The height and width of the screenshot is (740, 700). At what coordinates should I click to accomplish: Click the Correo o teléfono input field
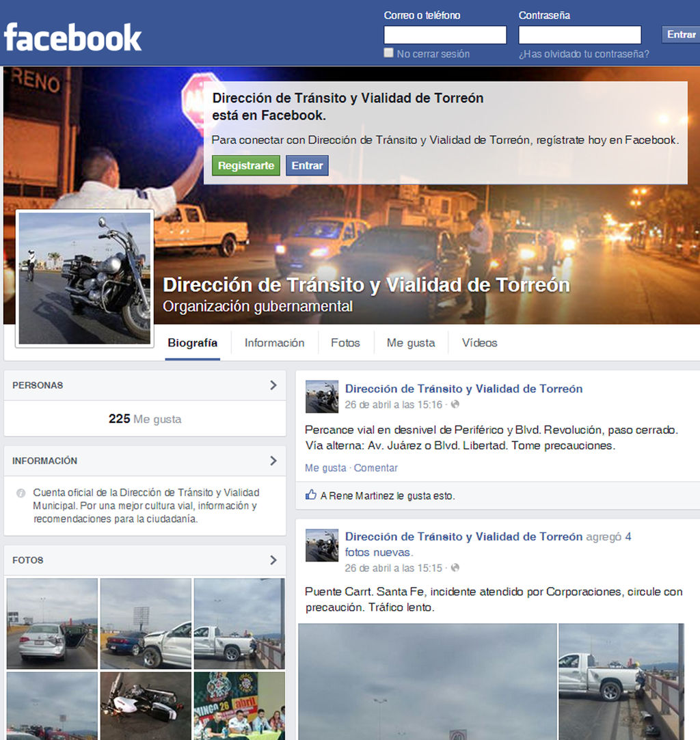tap(444, 35)
